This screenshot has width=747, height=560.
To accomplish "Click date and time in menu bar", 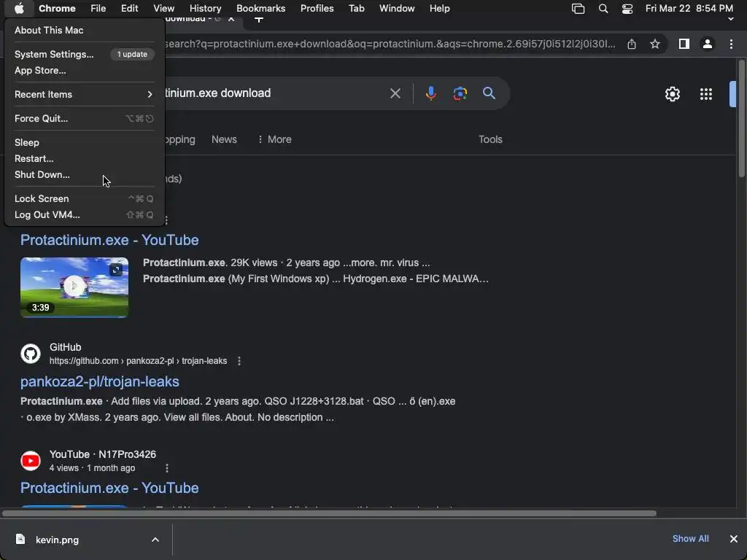I will pos(689,8).
